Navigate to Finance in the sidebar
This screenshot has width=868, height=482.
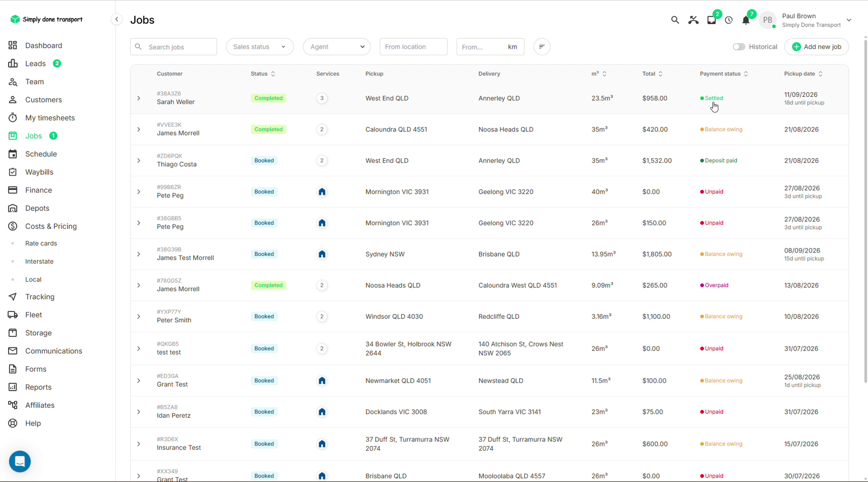click(39, 190)
